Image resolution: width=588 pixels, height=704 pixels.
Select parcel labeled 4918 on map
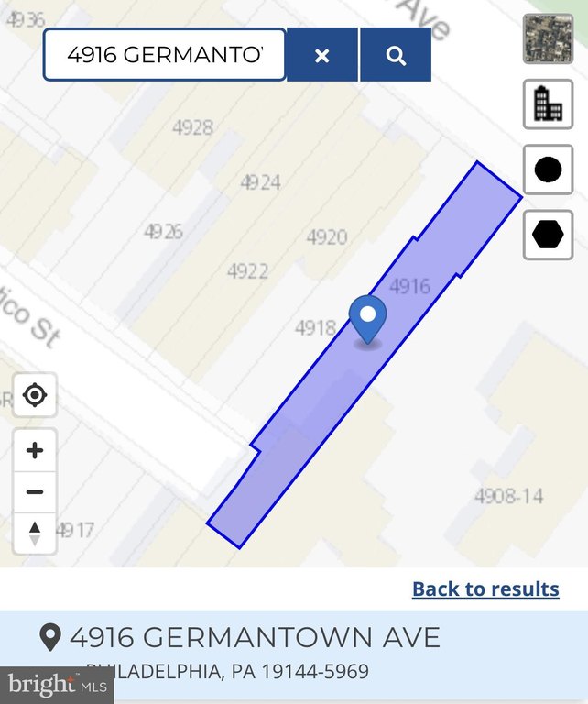315,327
